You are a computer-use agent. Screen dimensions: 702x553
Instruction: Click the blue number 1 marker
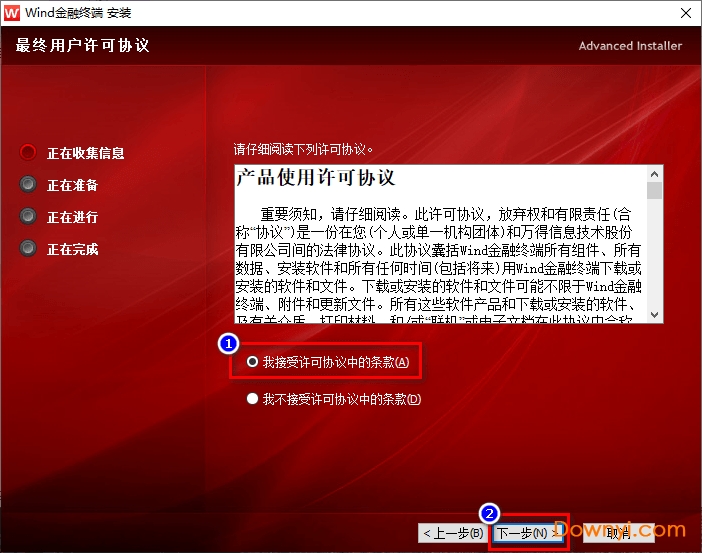[228, 343]
